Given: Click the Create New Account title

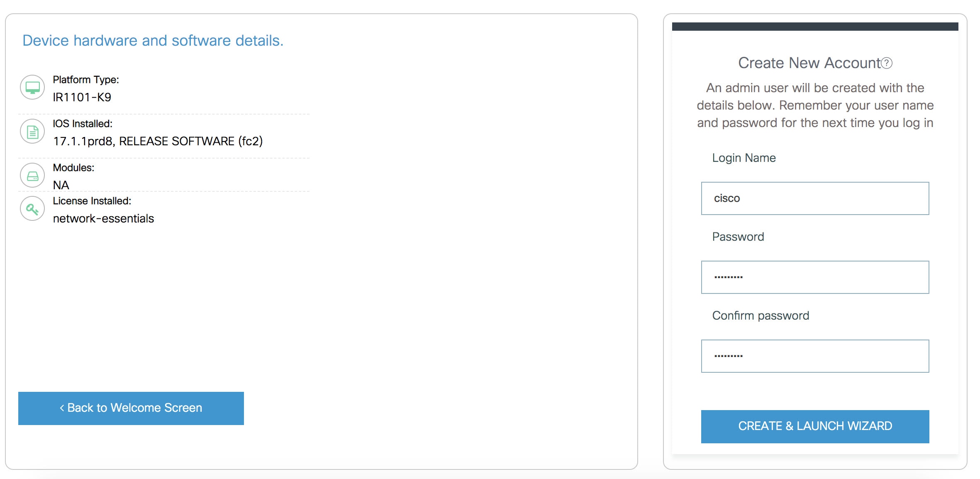Looking at the screenshot, I should [x=809, y=63].
